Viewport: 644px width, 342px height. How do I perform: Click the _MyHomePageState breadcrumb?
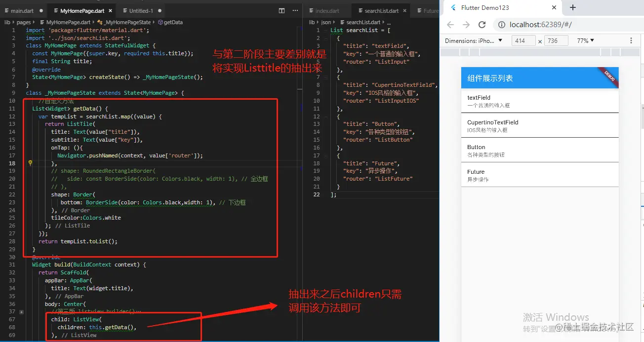(x=125, y=22)
